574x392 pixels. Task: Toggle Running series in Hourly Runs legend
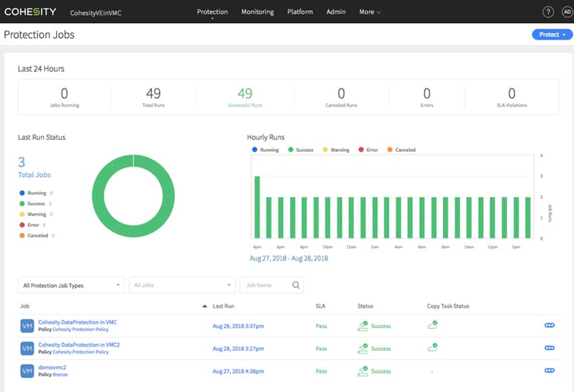[265, 150]
